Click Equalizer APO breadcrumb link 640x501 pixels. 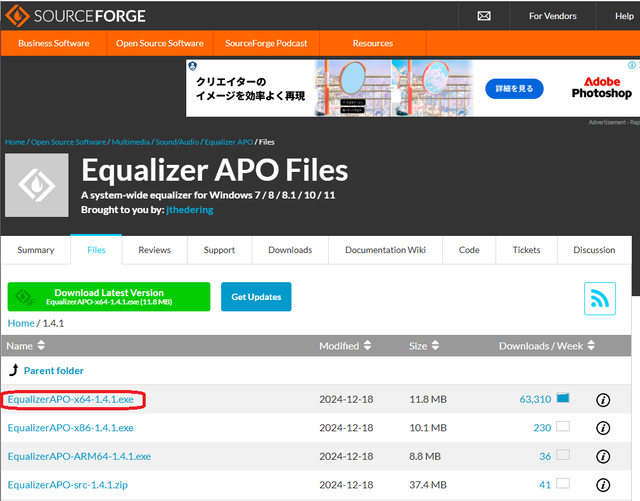tap(229, 142)
